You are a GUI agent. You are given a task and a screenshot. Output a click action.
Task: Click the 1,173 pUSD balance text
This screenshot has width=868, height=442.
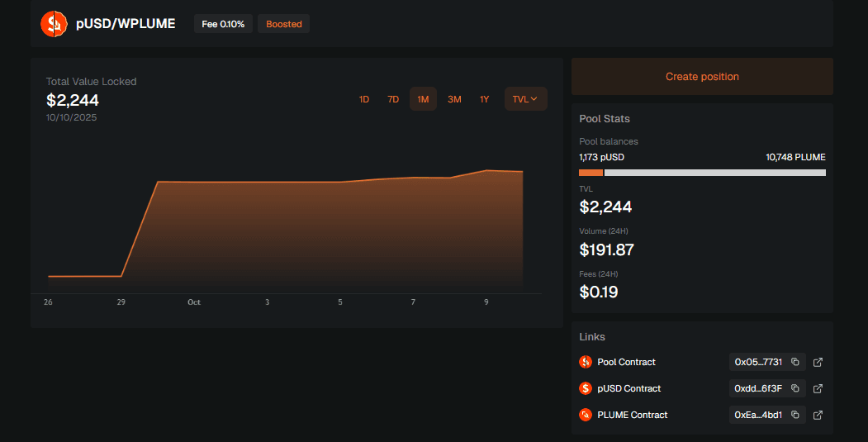pos(602,157)
